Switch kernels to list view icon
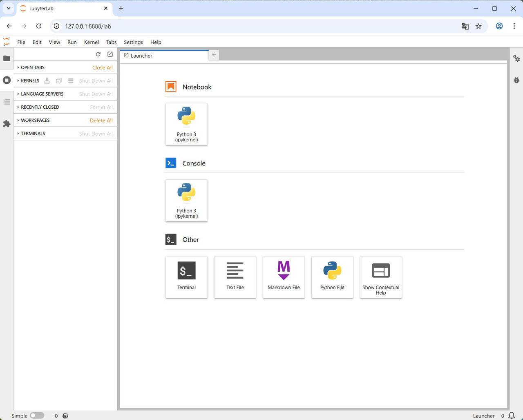The image size is (523, 420). click(71, 81)
